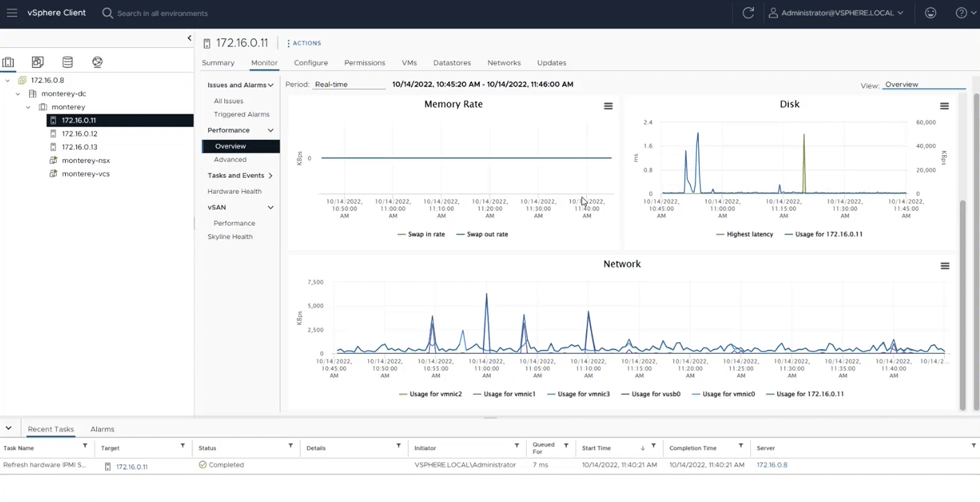The image size is (980, 502).
Task: Open the Datastores tab
Action: click(452, 62)
